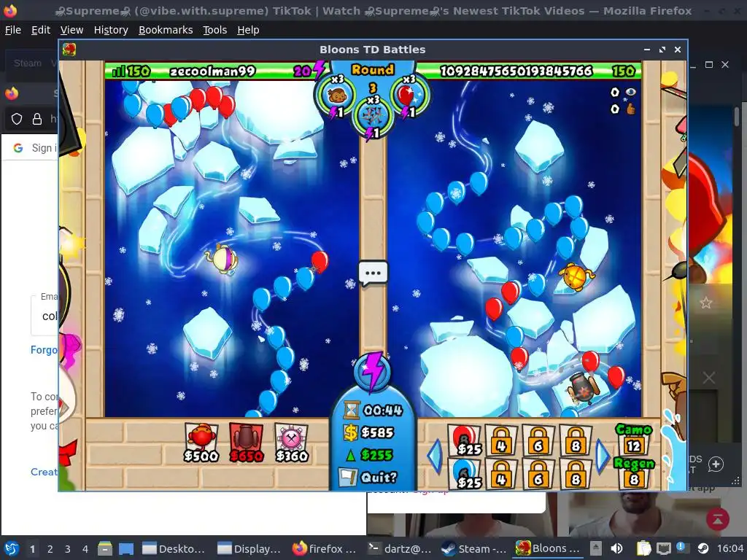
Task: Click bottom locked bloon slot labeled 8
Action: pyautogui.click(x=576, y=474)
